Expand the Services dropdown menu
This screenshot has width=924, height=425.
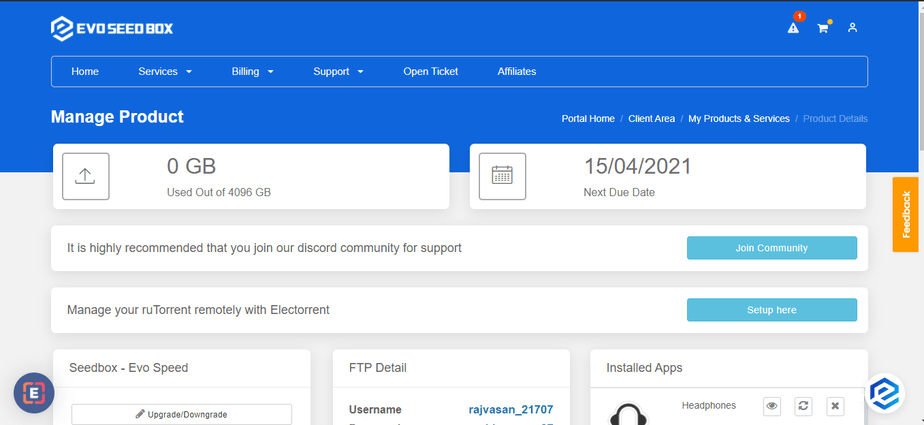coord(165,72)
